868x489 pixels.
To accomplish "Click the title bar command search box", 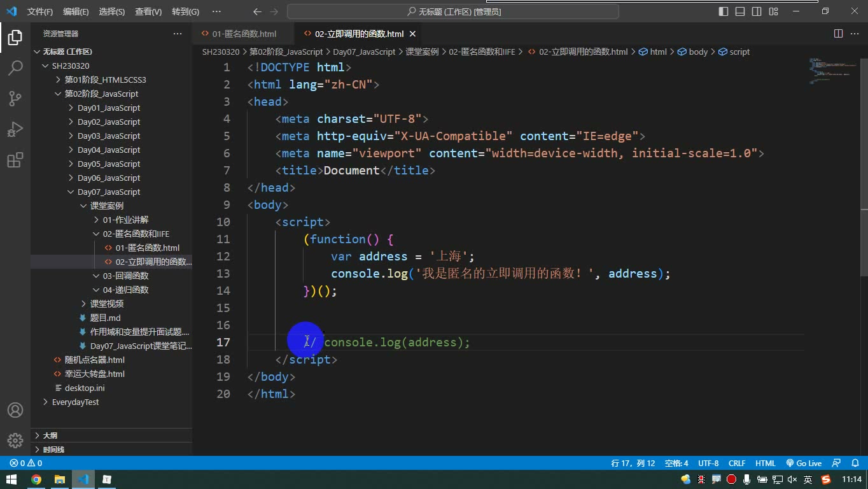I will (x=453, y=11).
